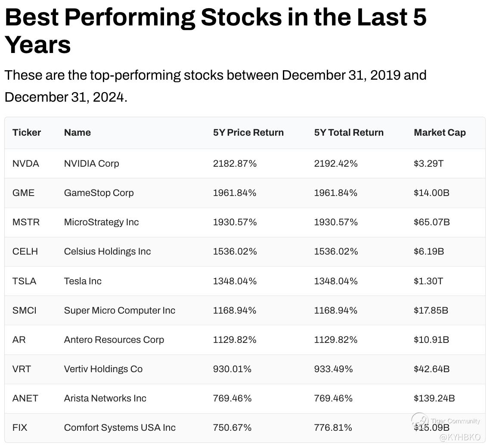Click the Tiger Community watermark logo
490x448 pixels.
point(420,420)
